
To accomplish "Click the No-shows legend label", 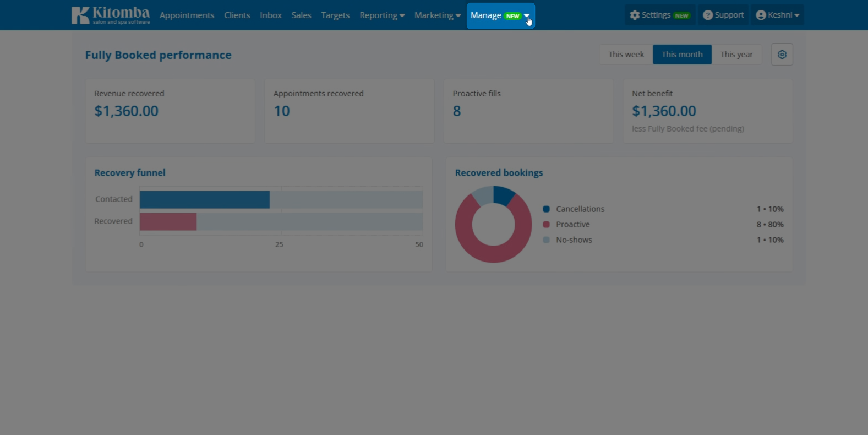I will (574, 240).
